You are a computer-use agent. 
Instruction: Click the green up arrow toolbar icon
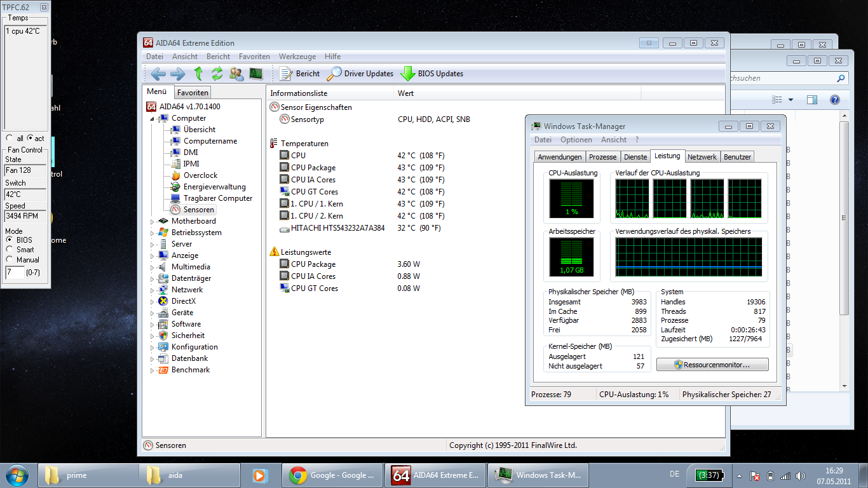coord(198,74)
